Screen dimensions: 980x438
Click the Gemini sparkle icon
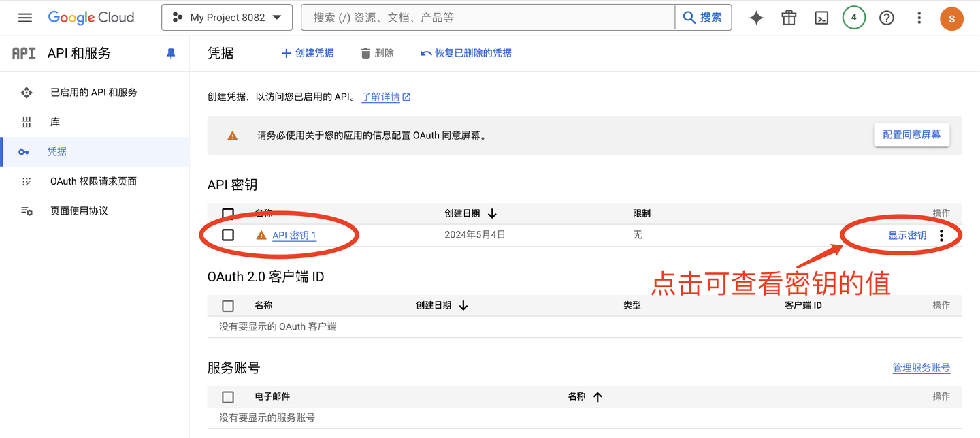coord(756,18)
